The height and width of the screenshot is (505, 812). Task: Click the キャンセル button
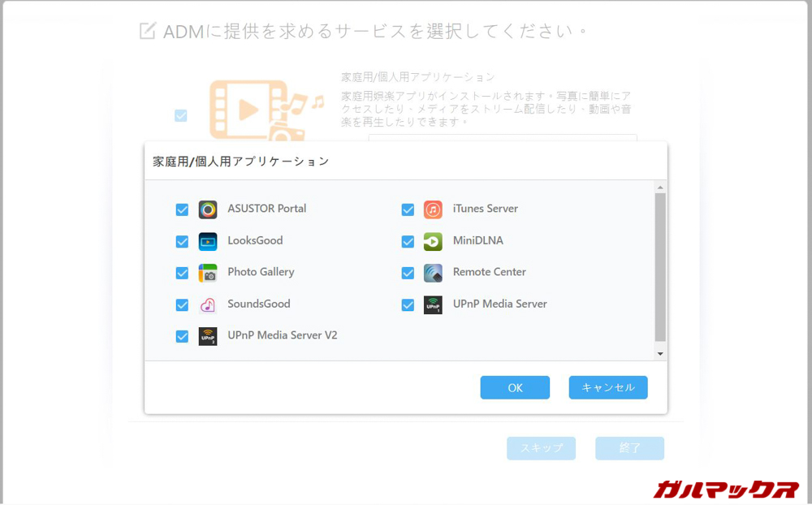tap(607, 387)
